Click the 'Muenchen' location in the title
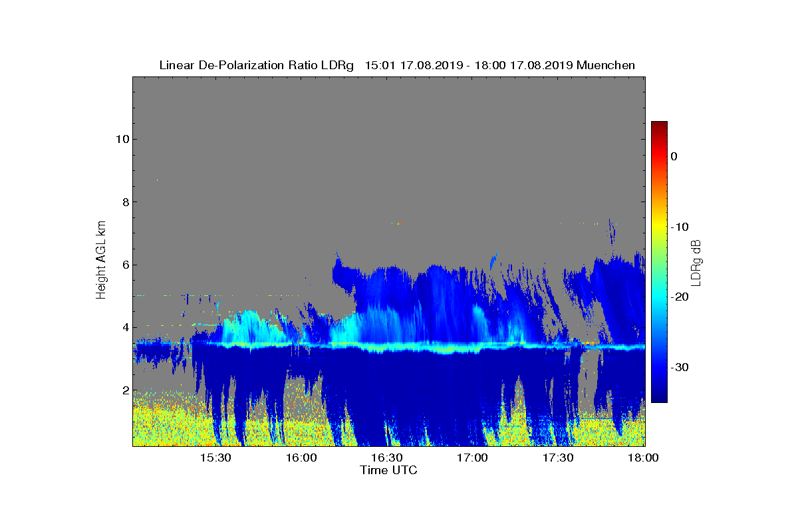The height and width of the screenshot is (532, 798). pyautogui.click(x=606, y=65)
